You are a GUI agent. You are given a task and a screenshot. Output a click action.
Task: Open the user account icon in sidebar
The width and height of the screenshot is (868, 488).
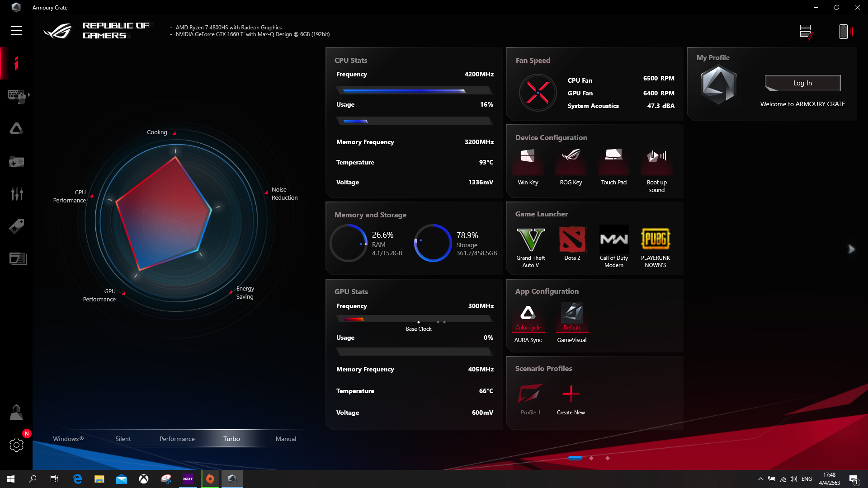(x=16, y=412)
